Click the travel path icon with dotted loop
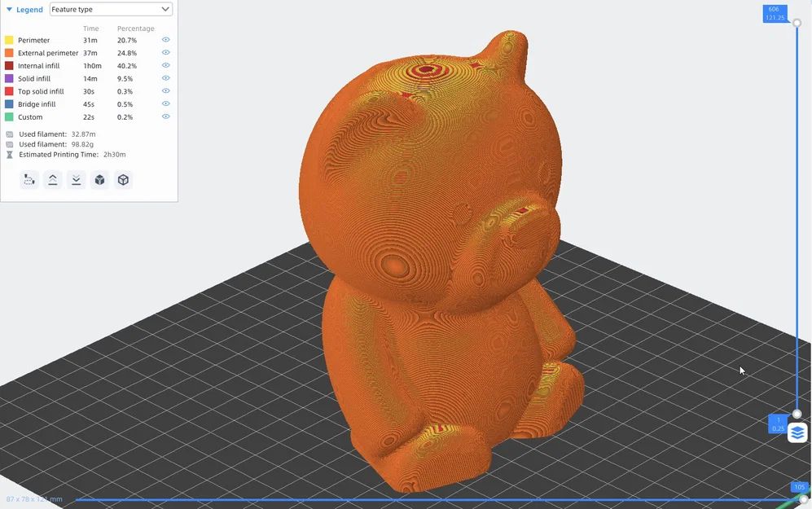 [x=29, y=180]
